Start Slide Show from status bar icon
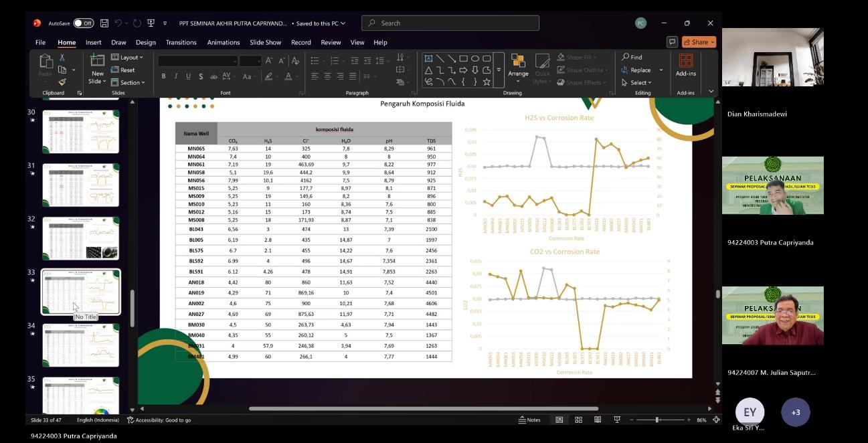868x443 pixels. pos(616,420)
